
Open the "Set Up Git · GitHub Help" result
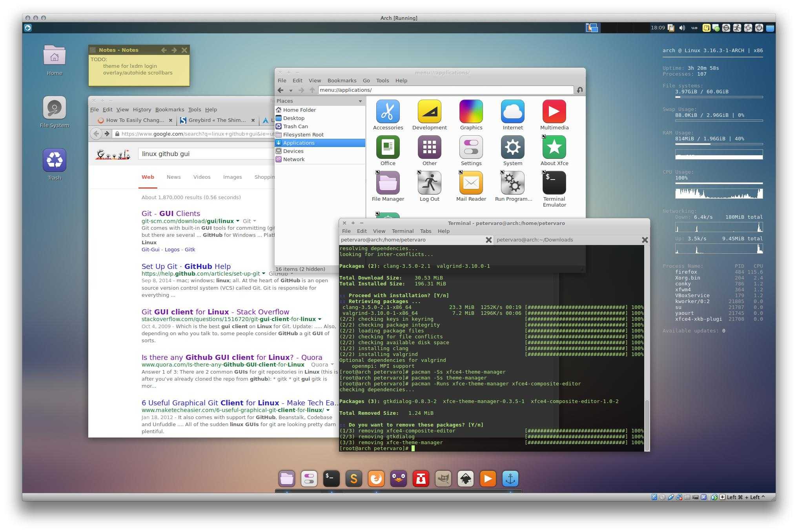click(x=186, y=267)
